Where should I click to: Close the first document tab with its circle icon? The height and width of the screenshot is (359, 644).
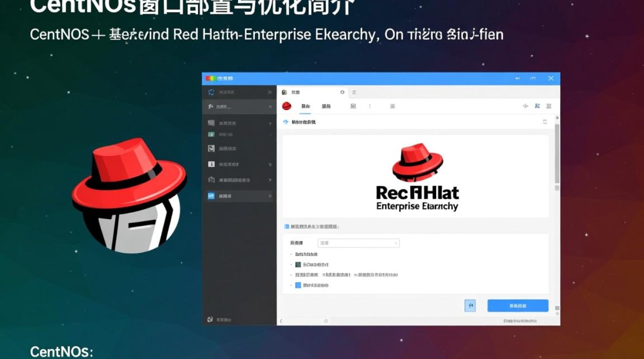coord(342,92)
